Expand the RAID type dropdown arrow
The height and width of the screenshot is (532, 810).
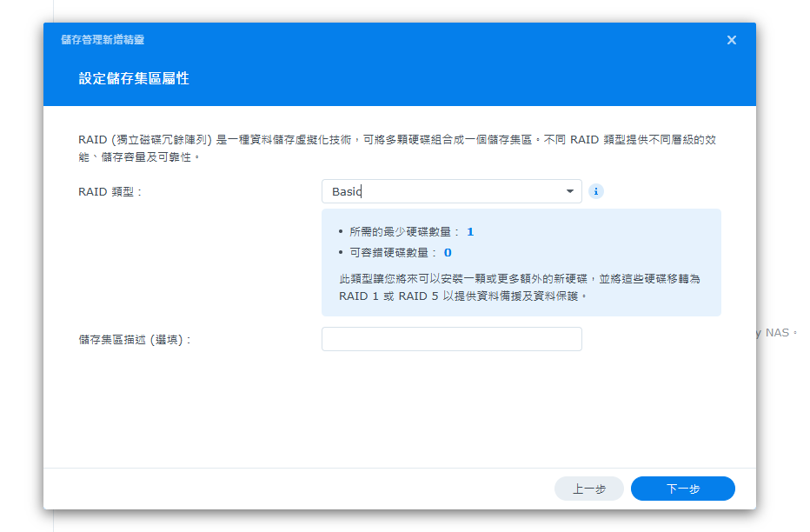tap(570, 191)
